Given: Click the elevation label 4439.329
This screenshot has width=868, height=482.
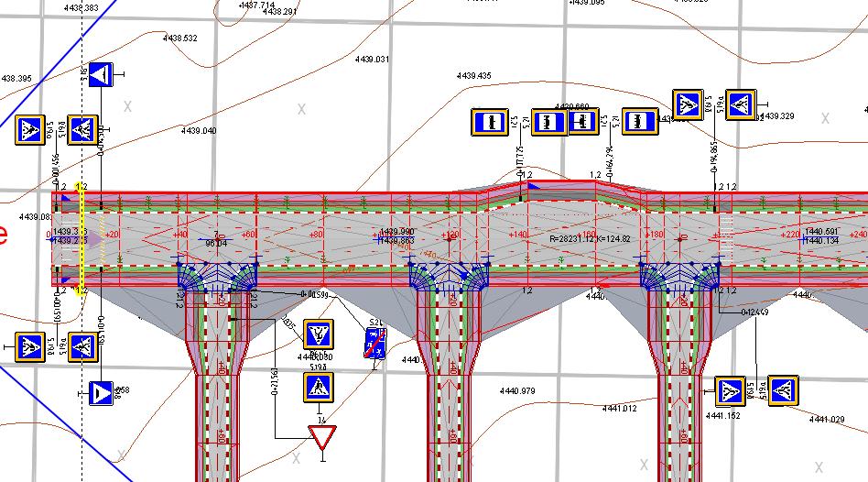Looking at the screenshot, I should pyautogui.click(x=777, y=116).
